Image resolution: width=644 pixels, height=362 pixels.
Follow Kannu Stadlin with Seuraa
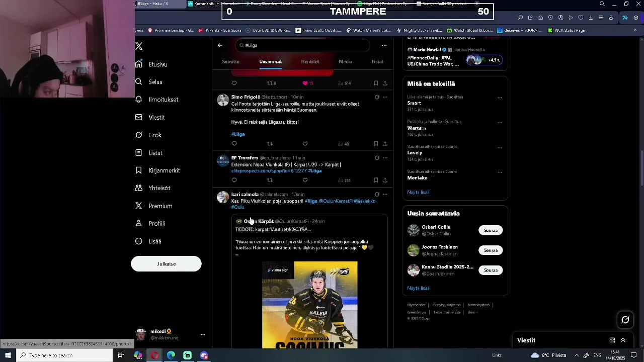point(491,270)
